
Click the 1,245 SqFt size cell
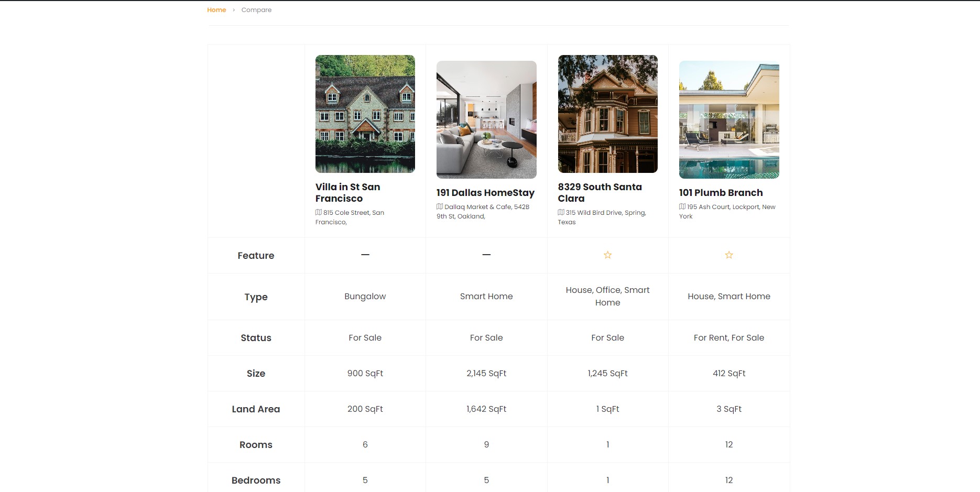click(608, 374)
